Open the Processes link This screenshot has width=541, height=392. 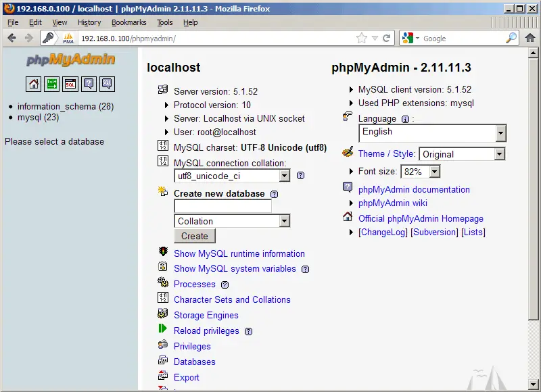point(195,284)
